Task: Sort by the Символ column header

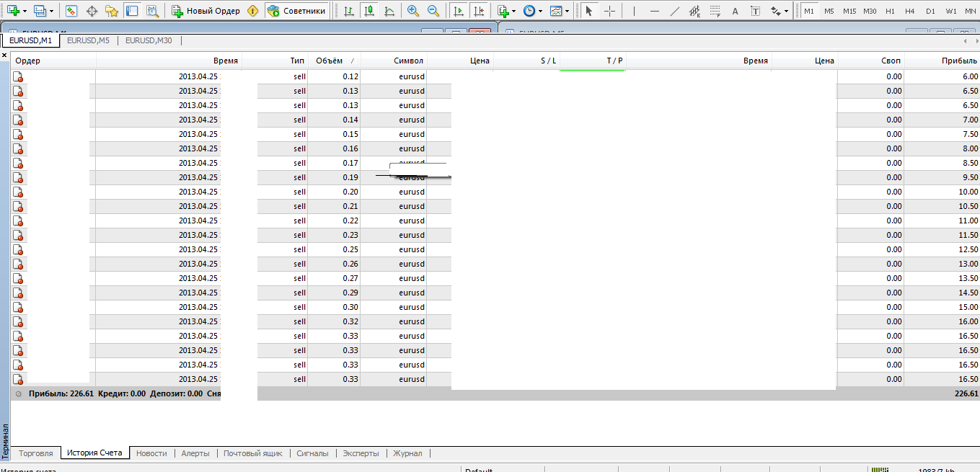Action: (394, 61)
